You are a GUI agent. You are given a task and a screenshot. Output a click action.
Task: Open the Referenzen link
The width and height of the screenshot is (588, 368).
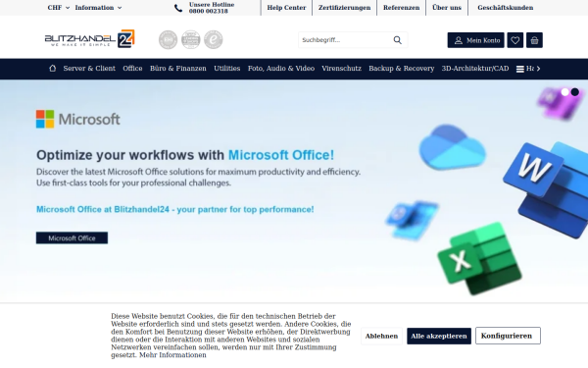tap(401, 8)
